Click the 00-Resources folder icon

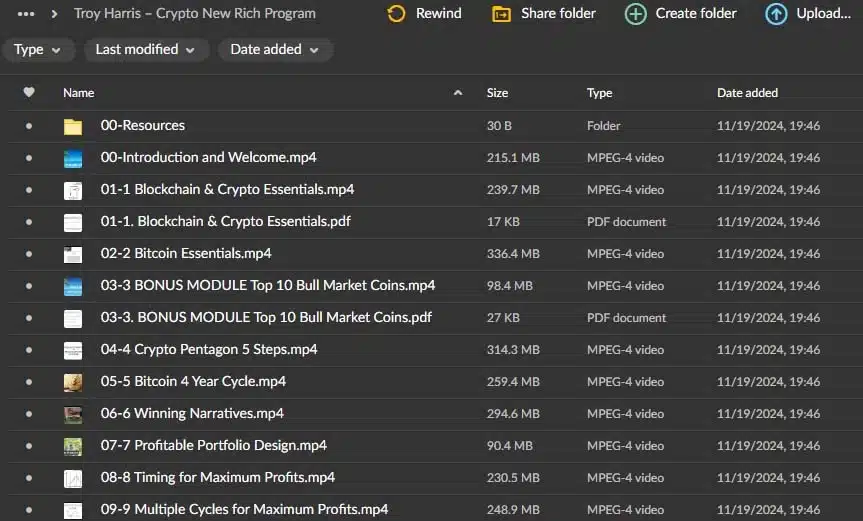point(73,127)
